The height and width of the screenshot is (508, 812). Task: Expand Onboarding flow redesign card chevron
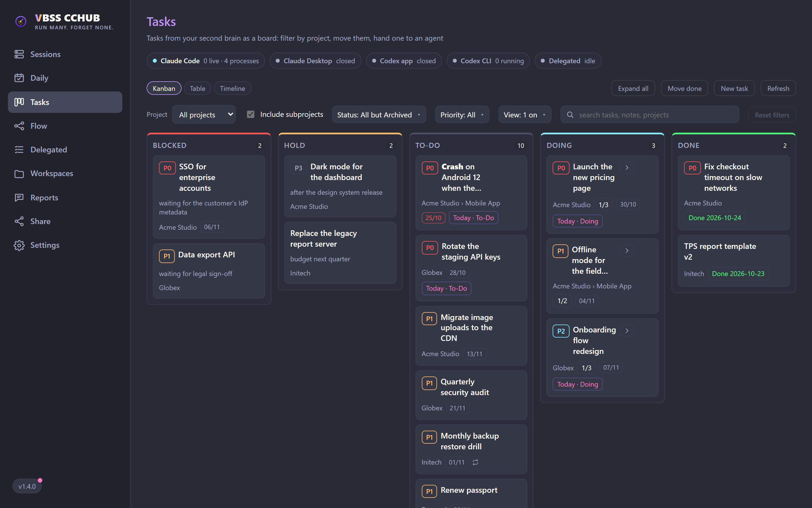tap(627, 330)
